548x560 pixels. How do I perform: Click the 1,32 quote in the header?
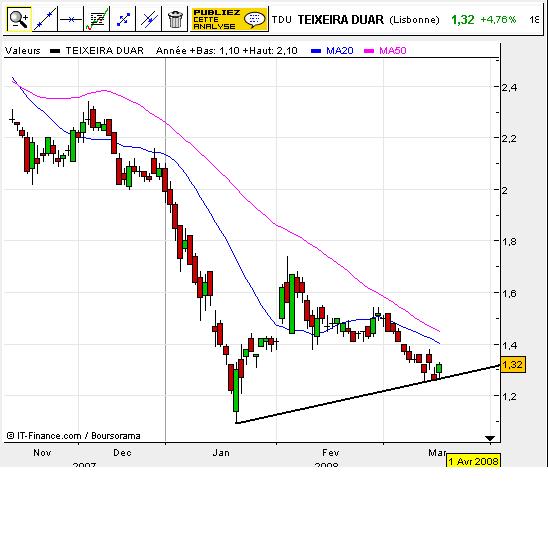click(x=463, y=20)
